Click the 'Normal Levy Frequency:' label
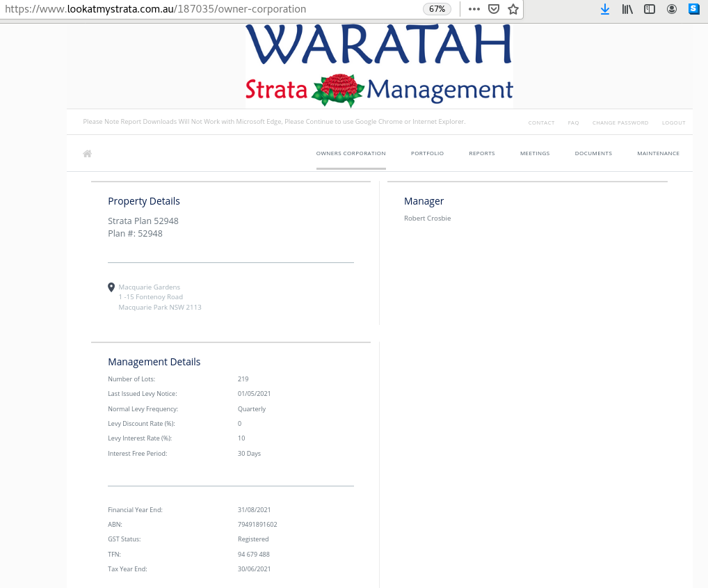This screenshot has width=708, height=588. [x=143, y=409]
